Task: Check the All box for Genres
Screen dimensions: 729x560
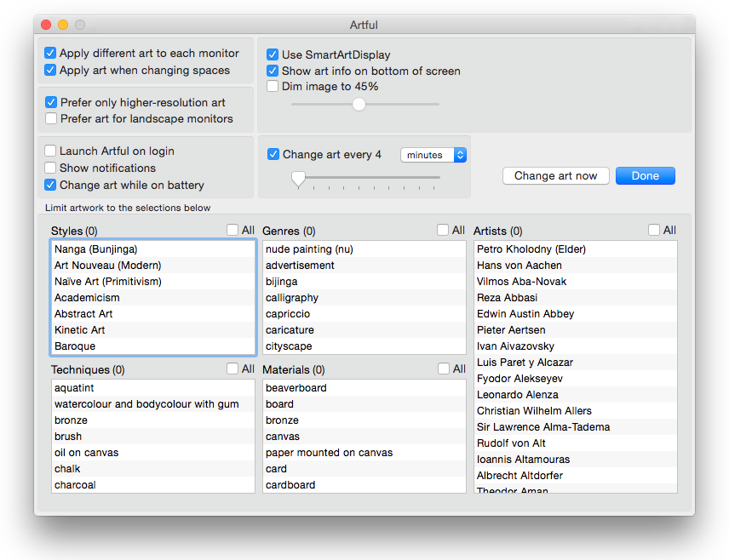Action: [443, 230]
